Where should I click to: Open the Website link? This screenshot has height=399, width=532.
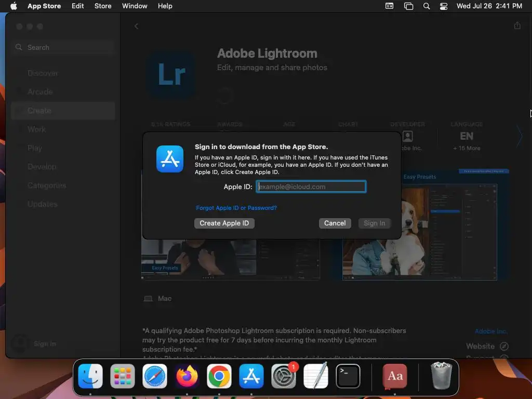(480, 347)
